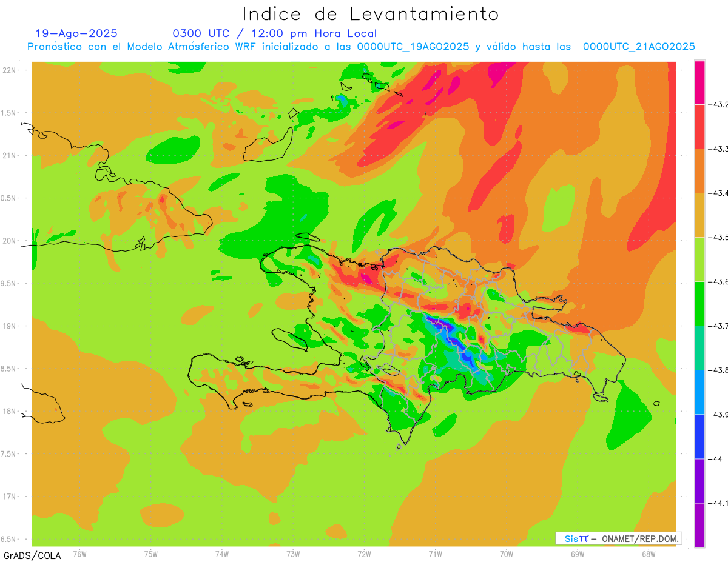Image resolution: width=728 pixels, height=562 pixels.
Task: Click colorbar value '-43.7'
Action: [718, 326]
